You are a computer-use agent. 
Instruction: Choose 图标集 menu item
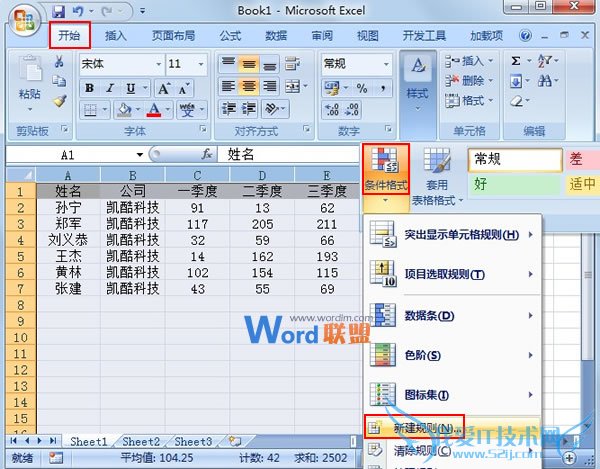pyautogui.click(x=452, y=395)
